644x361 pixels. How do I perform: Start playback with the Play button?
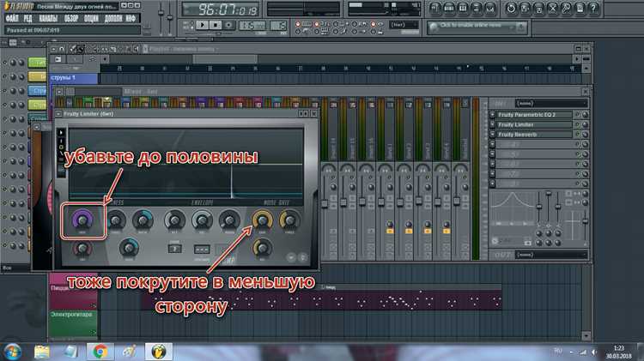[x=202, y=25]
